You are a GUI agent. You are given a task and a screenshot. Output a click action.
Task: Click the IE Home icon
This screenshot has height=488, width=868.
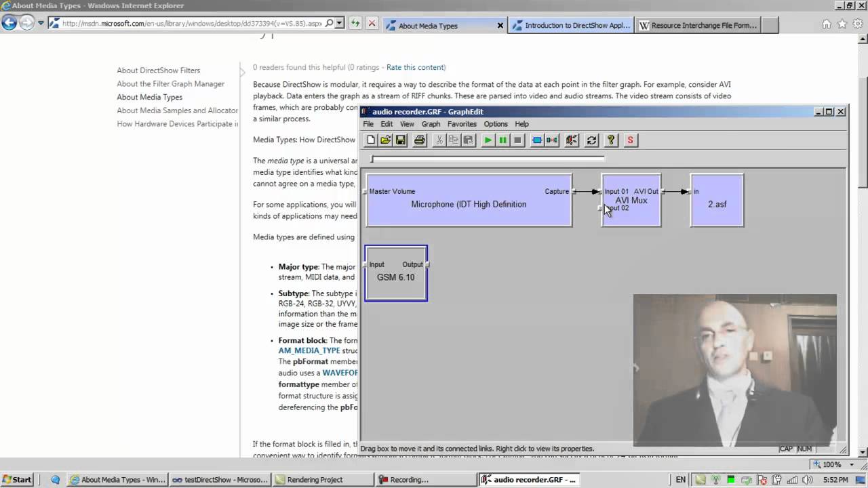[827, 24]
